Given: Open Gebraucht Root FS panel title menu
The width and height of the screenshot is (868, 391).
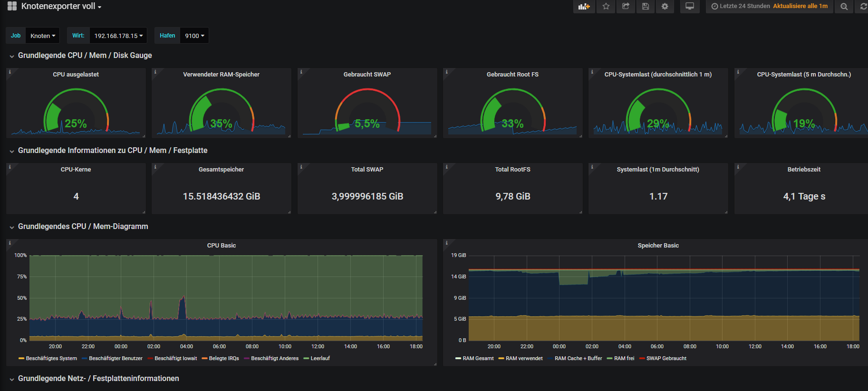Looking at the screenshot, I should pyautogui.click(x=512, y=75).
